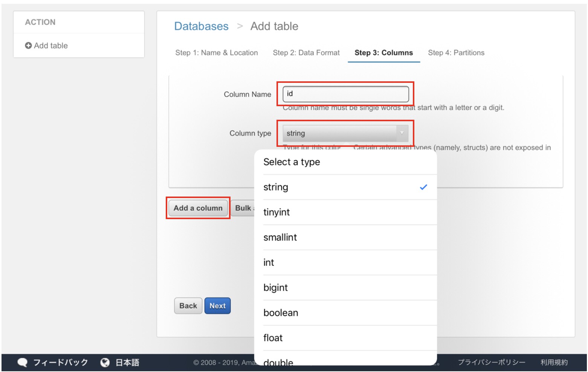Pick bigint from the type list
This screenshot has height=372, width=588.
(x=275, y=288)
